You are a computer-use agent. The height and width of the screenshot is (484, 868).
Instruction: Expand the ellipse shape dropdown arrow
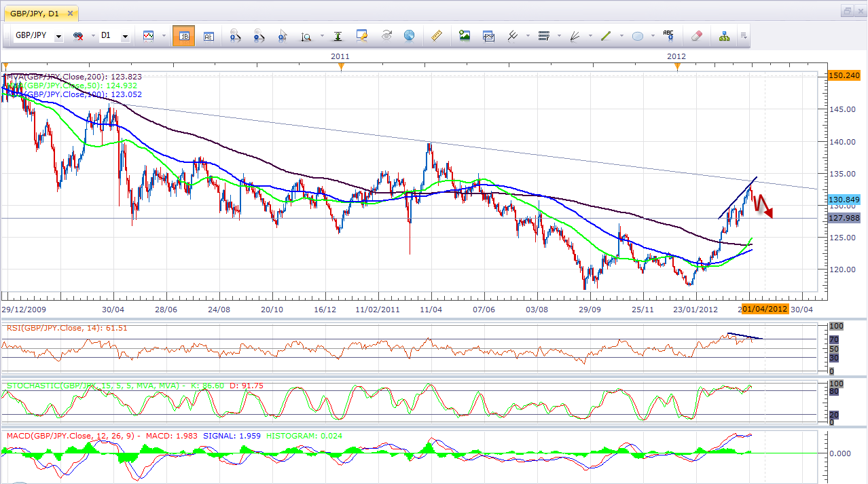(653, 36)
